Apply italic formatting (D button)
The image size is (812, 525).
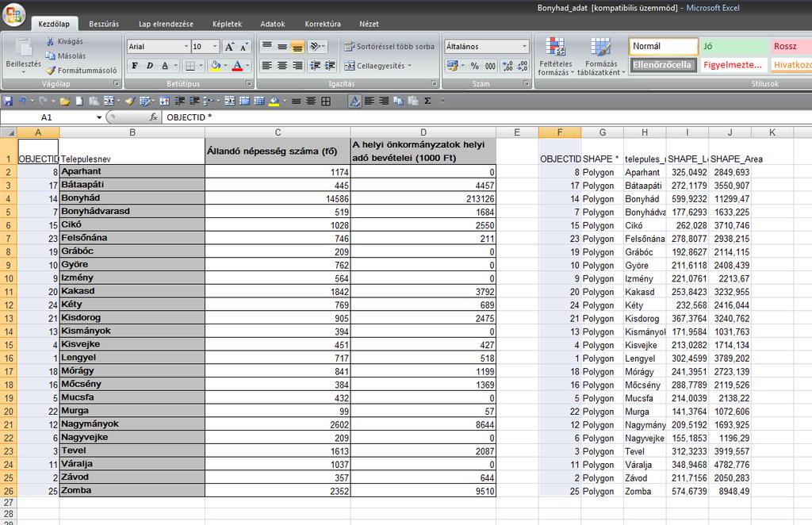[x=150, y=66]
